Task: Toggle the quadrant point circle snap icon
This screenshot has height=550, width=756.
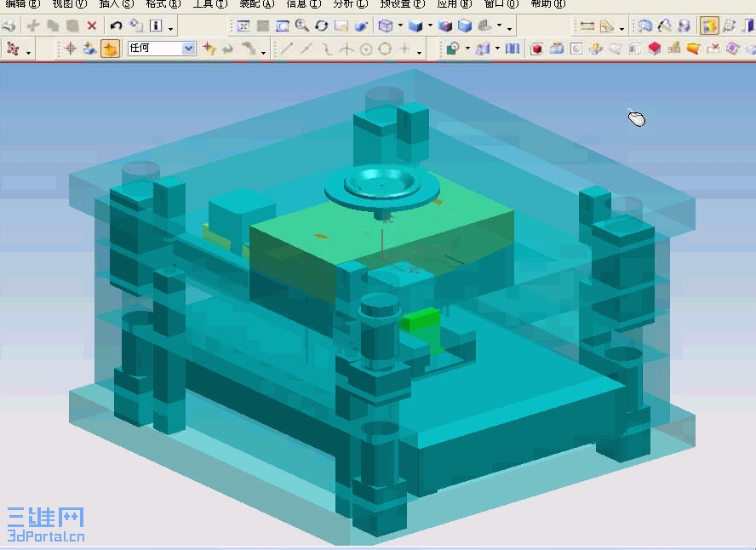Action: tap(385, 49)
